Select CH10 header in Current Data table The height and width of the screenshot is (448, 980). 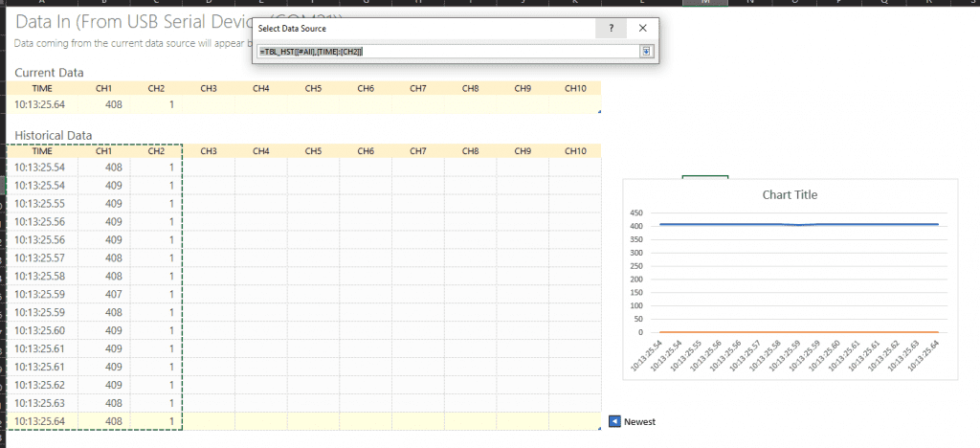575,88
